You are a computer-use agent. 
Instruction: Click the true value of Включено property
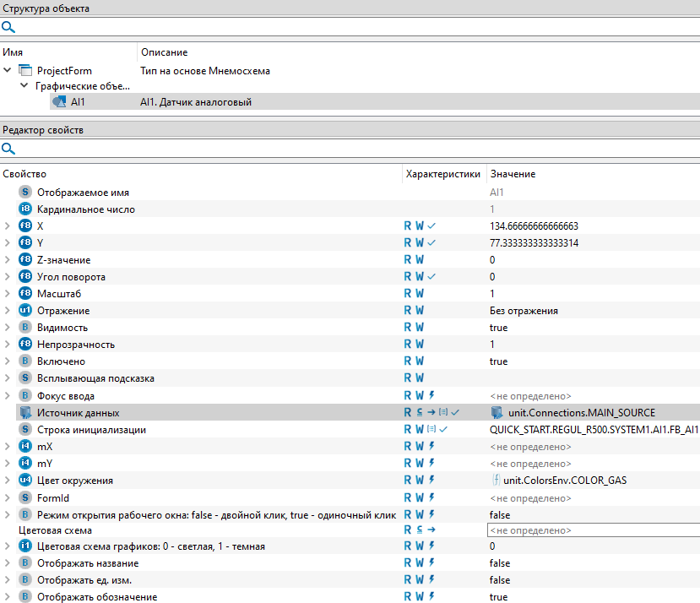498,361
